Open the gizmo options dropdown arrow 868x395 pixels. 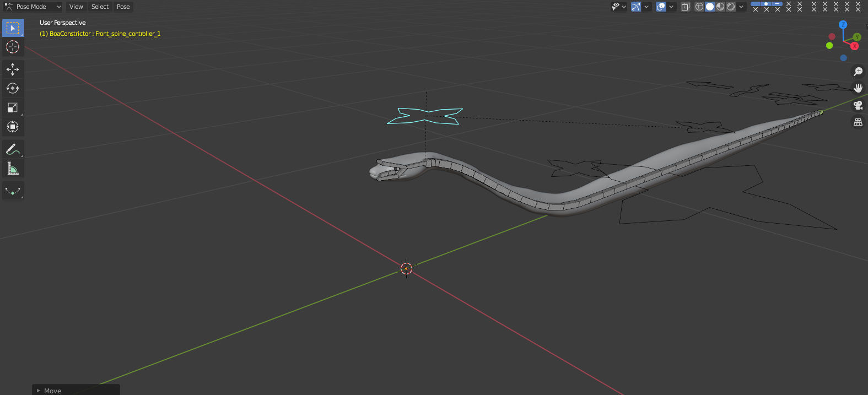[646, 7]
